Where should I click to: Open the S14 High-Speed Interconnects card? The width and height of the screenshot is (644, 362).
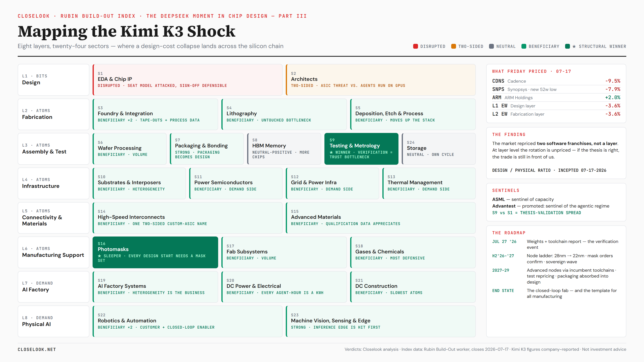[188, 218]
